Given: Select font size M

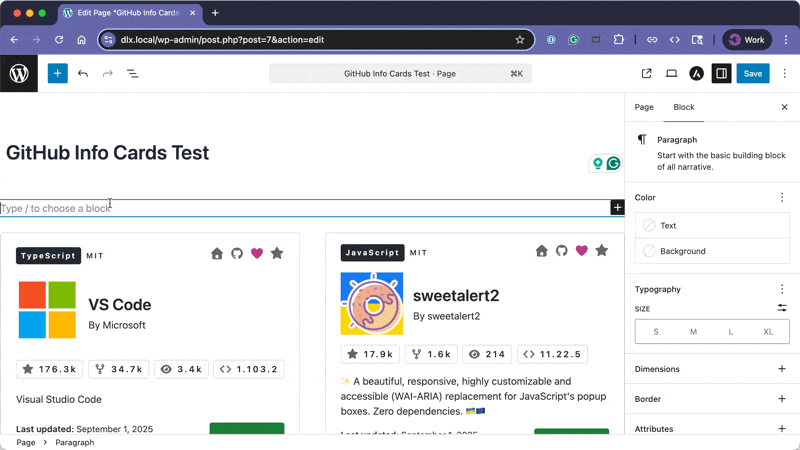Looking at the screenshot, I should click(x=693, y=332).
